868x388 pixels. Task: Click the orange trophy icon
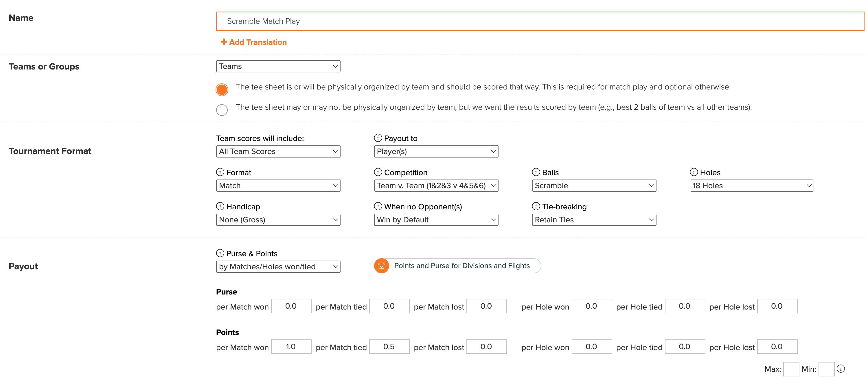[381, 266]
